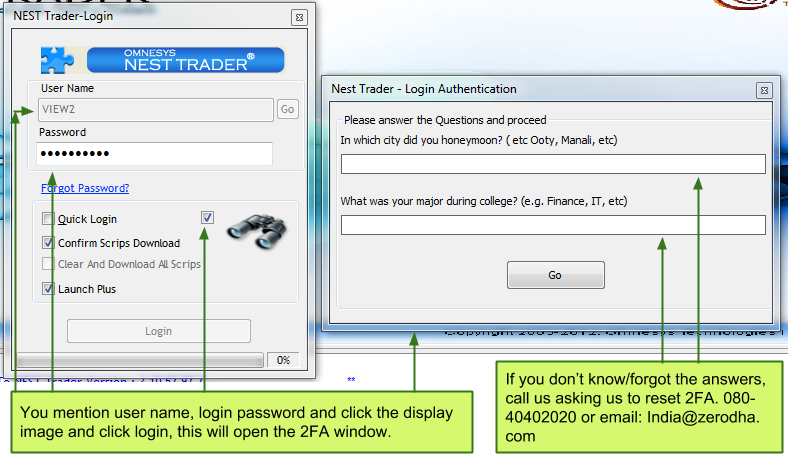Click the Login button
Viewport: 791px width, 457px height.
point(158,331)
